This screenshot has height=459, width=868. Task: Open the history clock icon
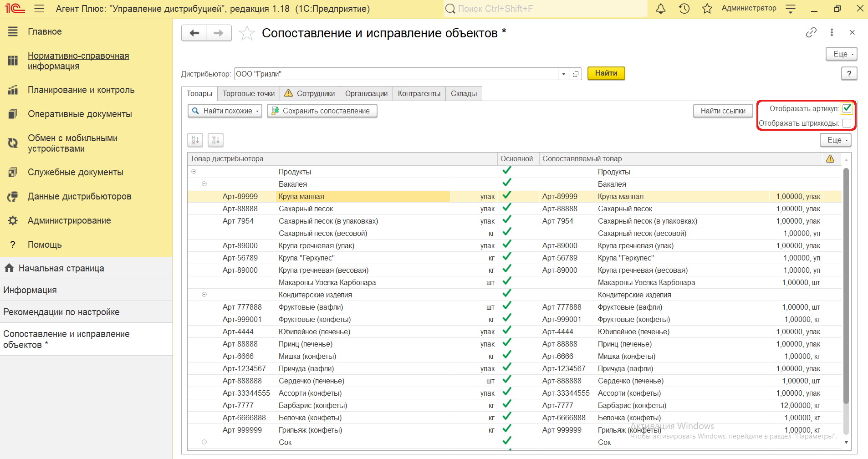click(x=684, y=9)
